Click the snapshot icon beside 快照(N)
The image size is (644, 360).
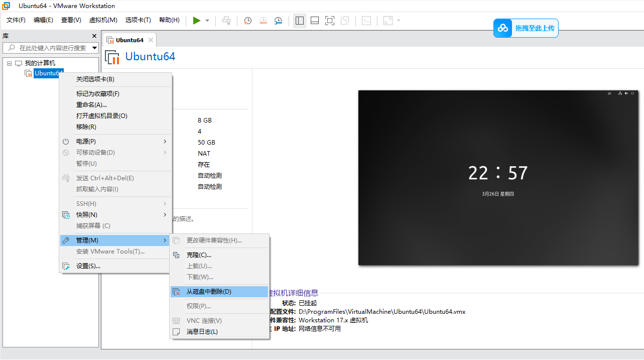pyautogui.click(x=66, y=215)
